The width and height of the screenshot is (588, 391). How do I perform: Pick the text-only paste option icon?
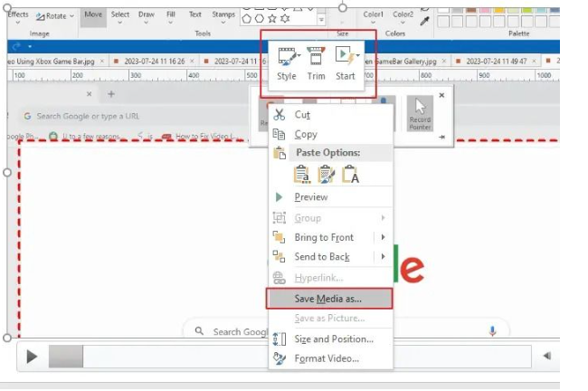pyautogui.click(x=350, y=174)
